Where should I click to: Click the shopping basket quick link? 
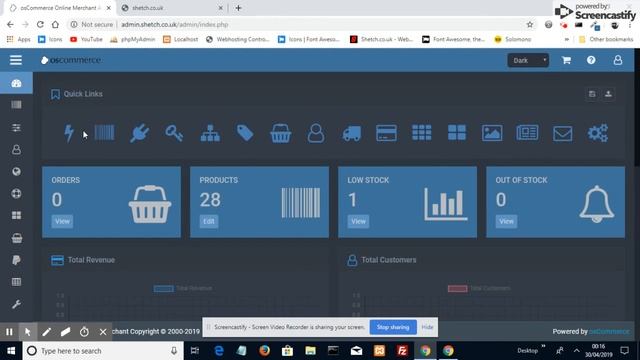(281, 133)
